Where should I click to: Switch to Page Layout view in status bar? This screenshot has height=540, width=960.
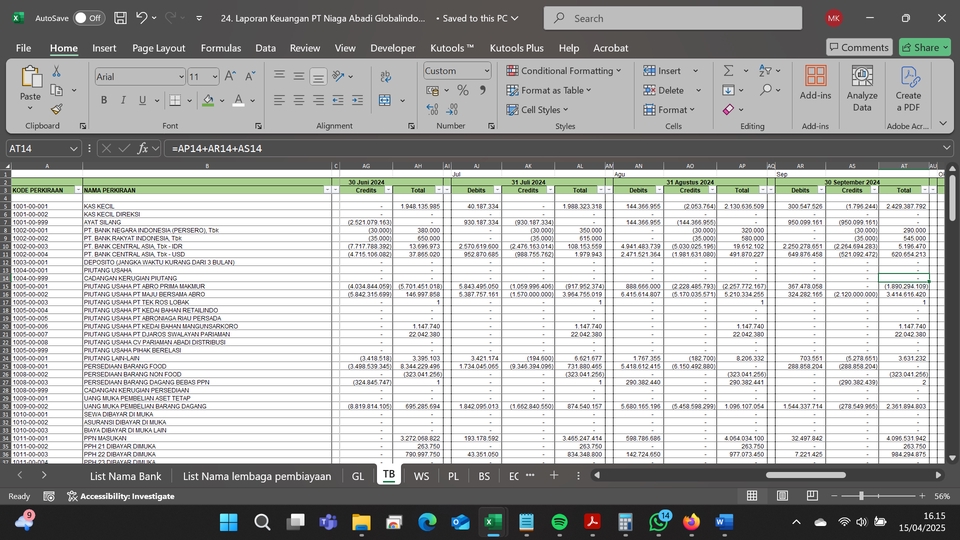tap(782, 496)
